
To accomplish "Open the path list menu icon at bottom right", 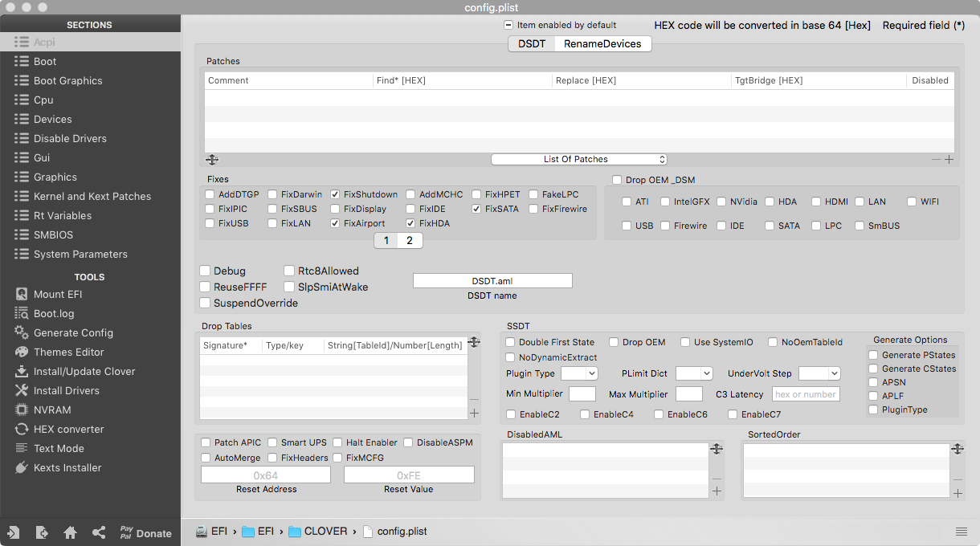I will (962, 532).
